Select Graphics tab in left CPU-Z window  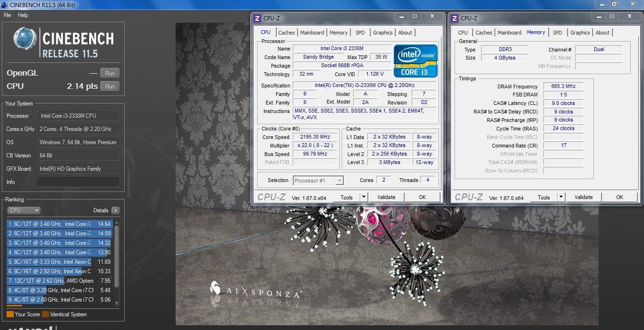(x=383, y=33)
